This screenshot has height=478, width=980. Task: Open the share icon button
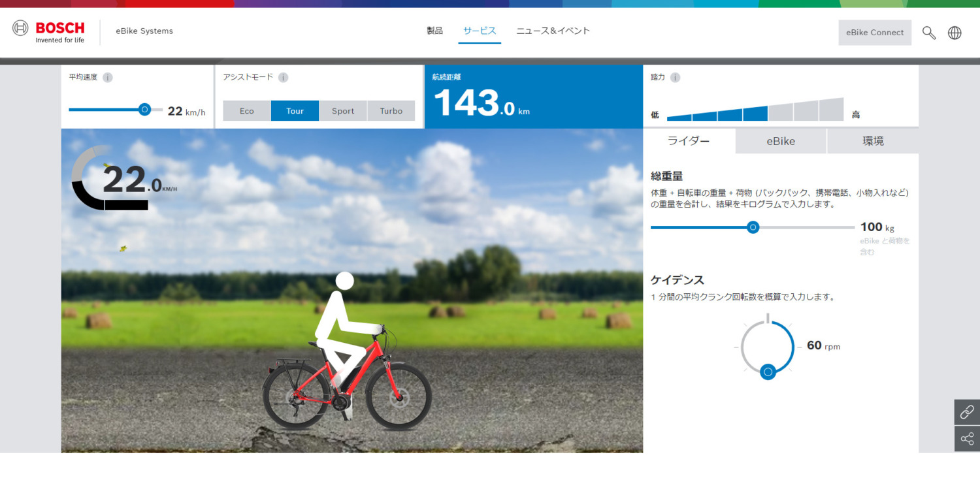pos(967,439)
